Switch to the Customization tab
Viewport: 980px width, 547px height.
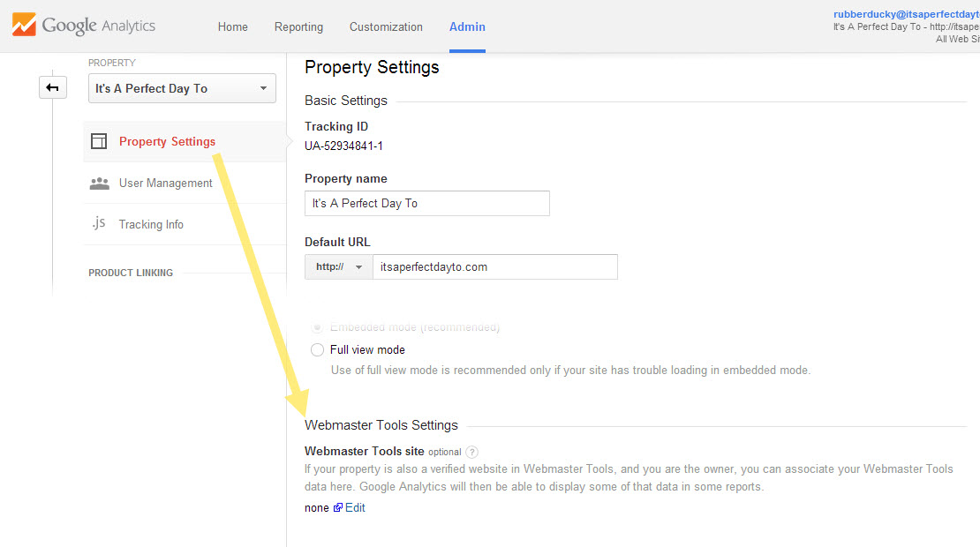click(x=386, y=26)
